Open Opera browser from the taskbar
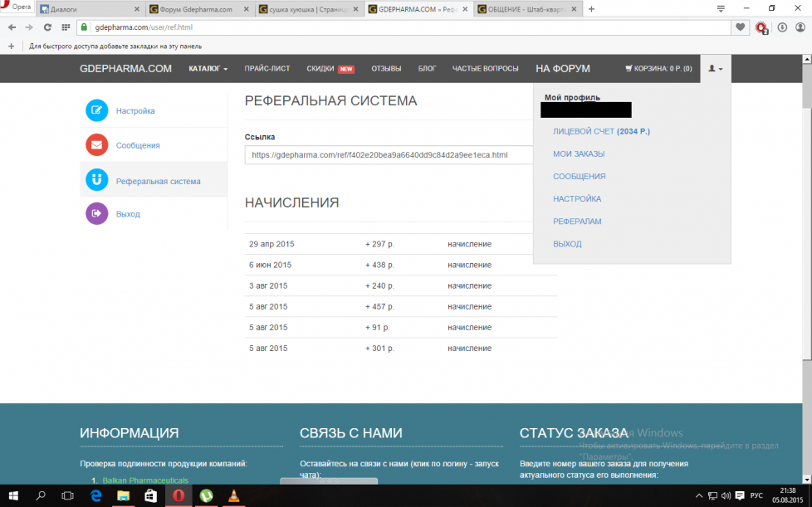The width and height of the screenshot is (812, 507). (178, 495)
